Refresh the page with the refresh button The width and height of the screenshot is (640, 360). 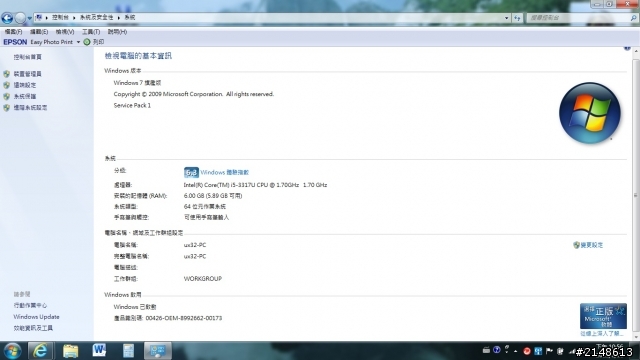(x=518, y=18)
